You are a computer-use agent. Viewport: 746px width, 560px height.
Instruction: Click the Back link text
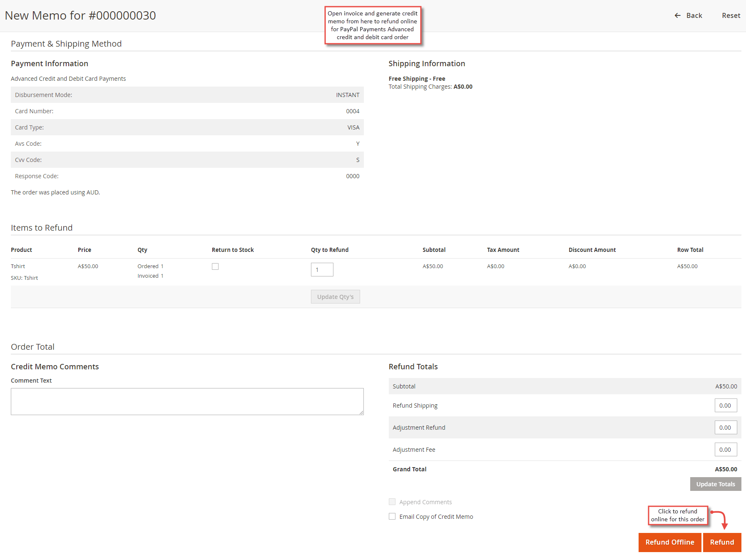coord(694,15)
